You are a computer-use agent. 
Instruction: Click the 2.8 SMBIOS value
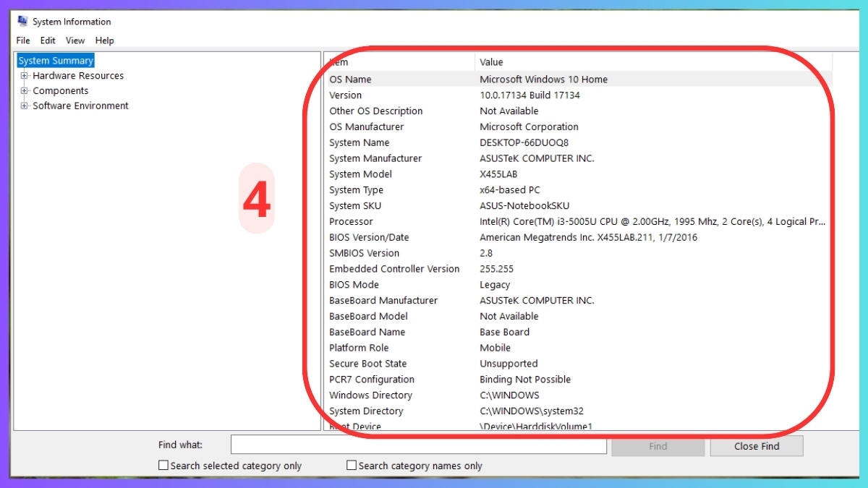486,254
